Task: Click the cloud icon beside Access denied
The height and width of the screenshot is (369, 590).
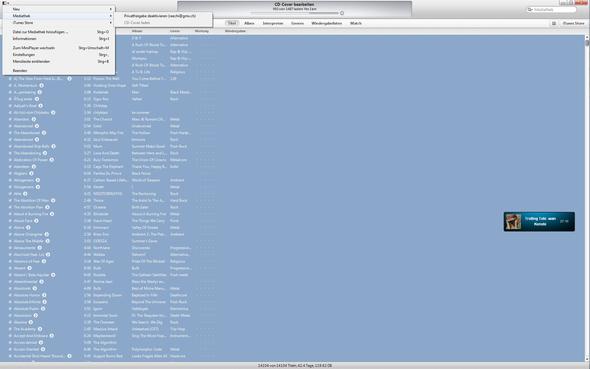Action: pyautogui.click(x=41, y=343)
